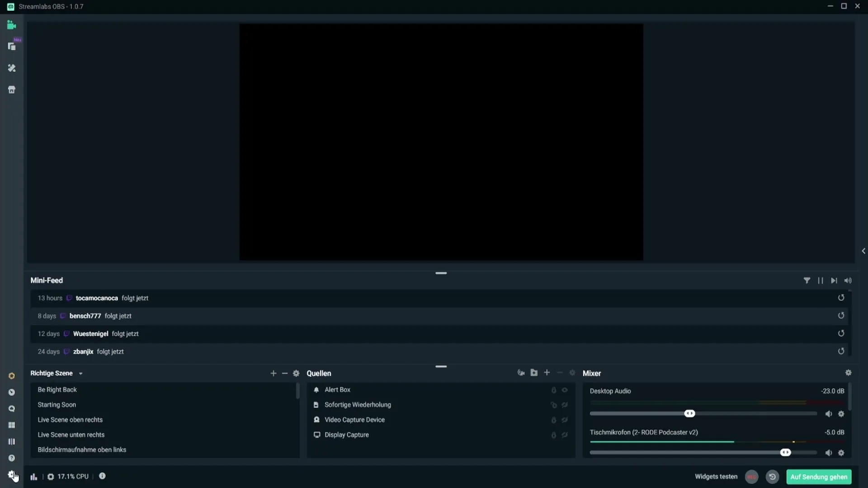Select Display Capture source
This screenshot has height=488, width=868.
coord(441,435)
